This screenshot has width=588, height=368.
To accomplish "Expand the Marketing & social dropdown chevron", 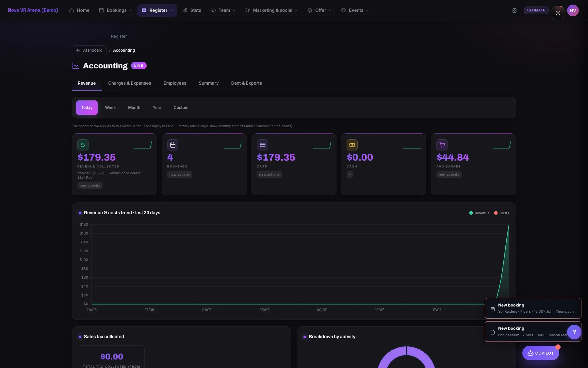I will pyautogui.click(x=296, y=10).
